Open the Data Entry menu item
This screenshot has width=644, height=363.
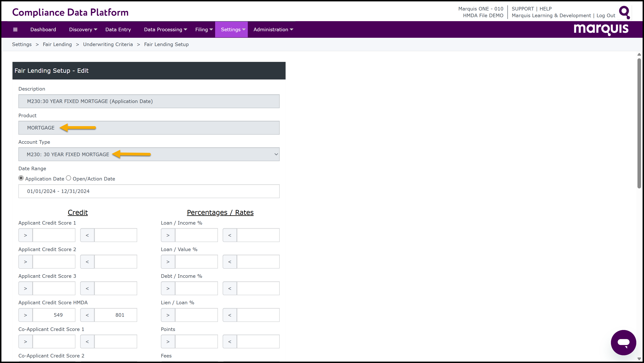[118, 29]
